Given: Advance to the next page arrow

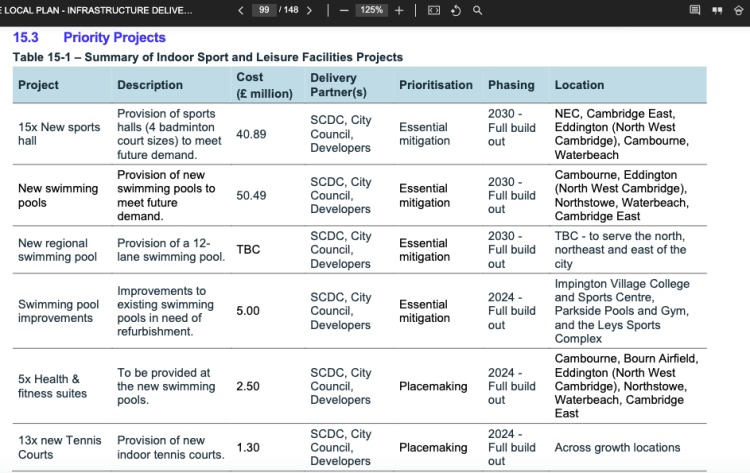Looking at the screenshot, I should (x=309, y=10).
